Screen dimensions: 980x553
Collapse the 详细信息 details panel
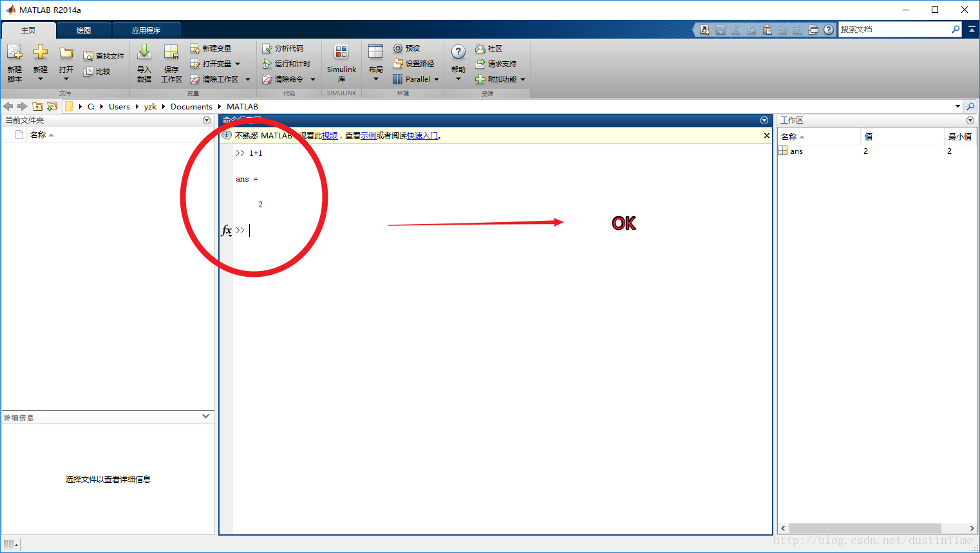[x=205, y=417]
